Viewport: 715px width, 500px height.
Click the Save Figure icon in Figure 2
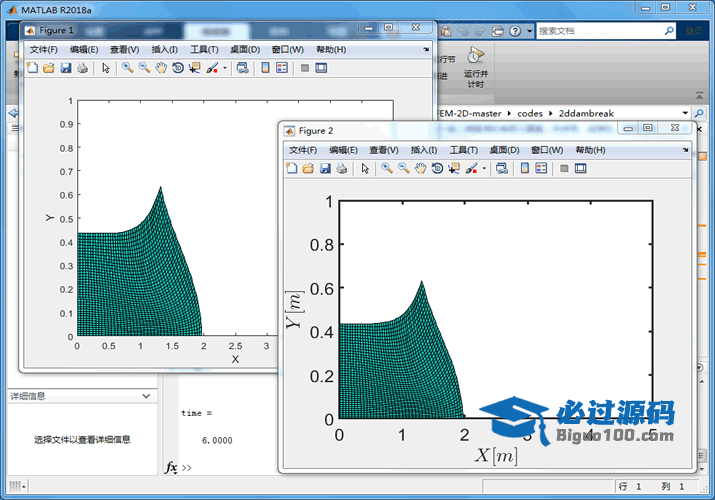[x=325, y=168]
